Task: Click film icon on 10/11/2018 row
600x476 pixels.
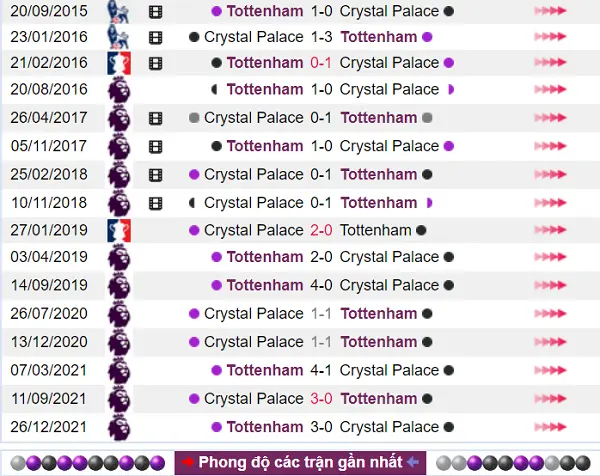Action: tap(155, 203)
